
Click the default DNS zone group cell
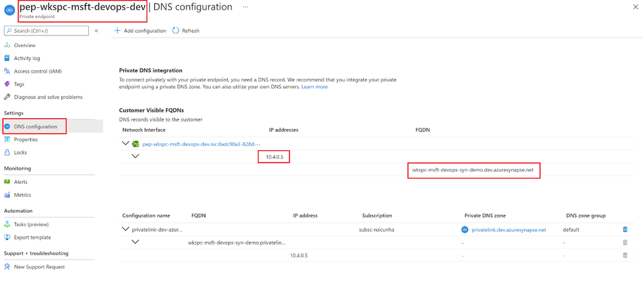pos(571,230)
